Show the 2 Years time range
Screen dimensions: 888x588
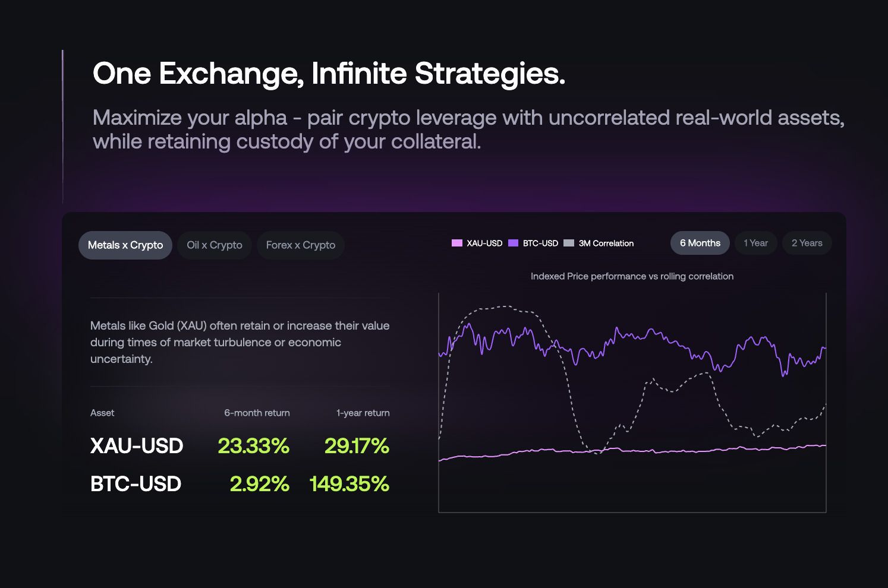807,243
